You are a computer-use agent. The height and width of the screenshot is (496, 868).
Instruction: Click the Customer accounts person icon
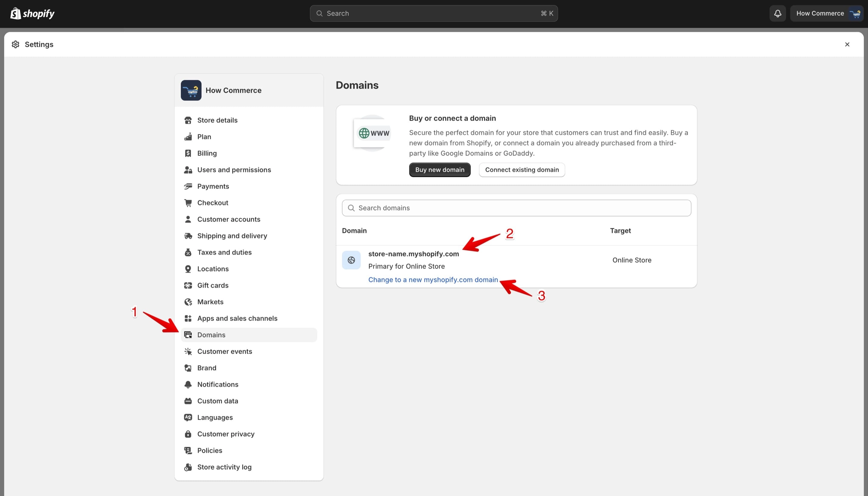[x=188, y=219]
